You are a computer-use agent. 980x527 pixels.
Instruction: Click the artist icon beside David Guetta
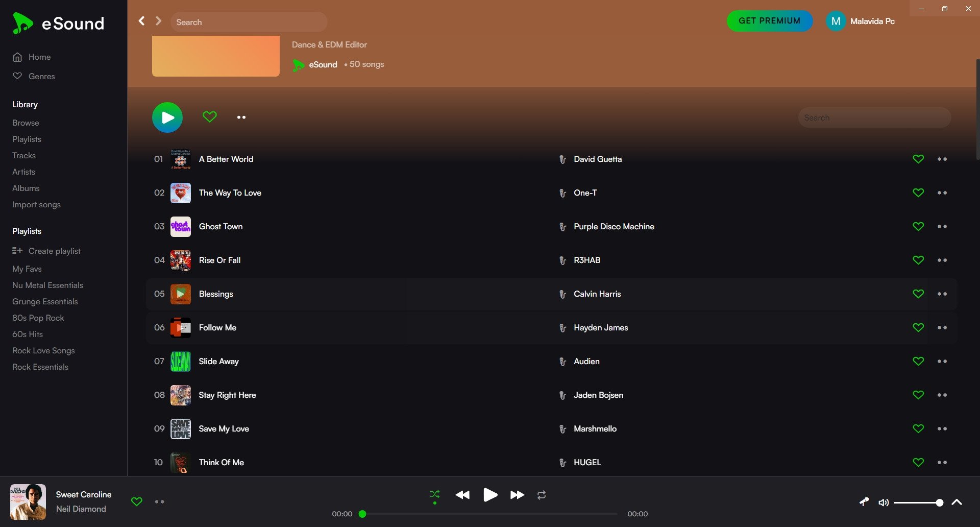562,159
